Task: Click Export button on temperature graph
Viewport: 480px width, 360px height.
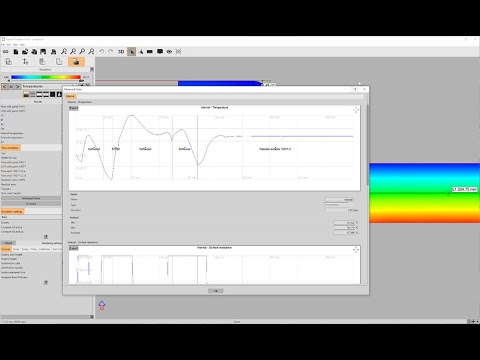Action: click(74, 108)
